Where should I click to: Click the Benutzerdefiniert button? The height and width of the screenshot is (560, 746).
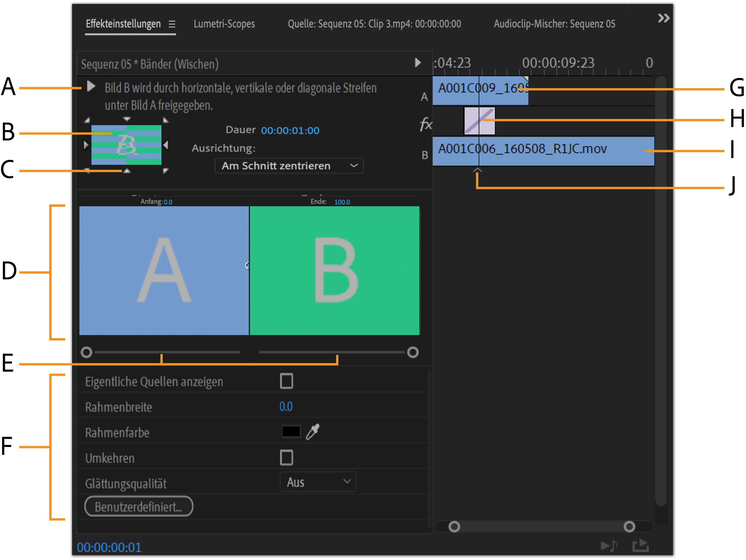click(139, 507)
